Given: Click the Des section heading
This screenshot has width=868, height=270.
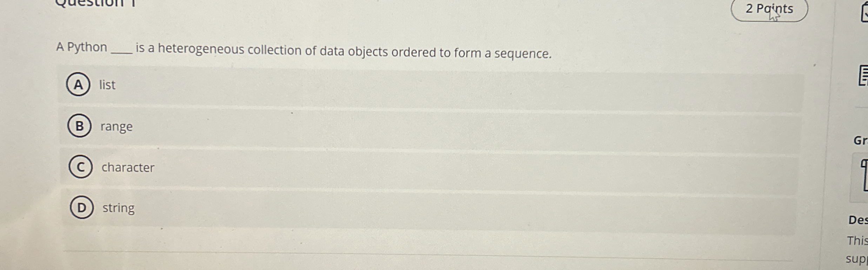Looking at the screenshot, I should click(859, 220).
